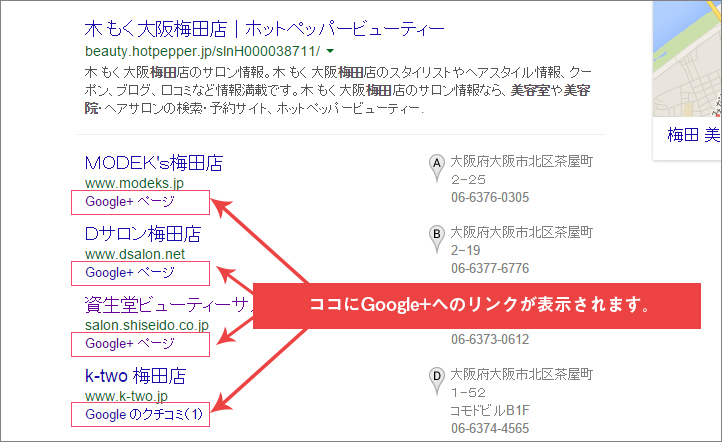Click the address text コモドビルB1F
Screen dimensions: 722x442
489,410
